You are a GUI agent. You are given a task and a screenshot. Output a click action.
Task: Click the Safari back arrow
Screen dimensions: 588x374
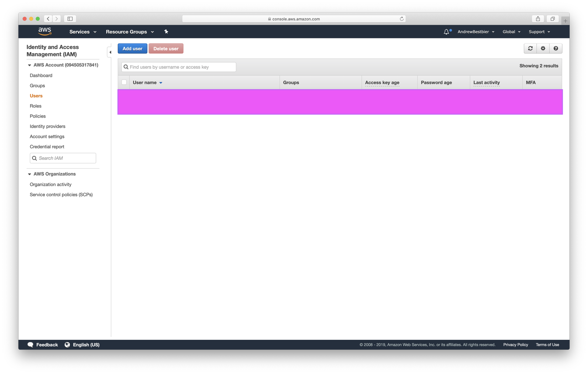pyautogui.click(x=48, y=19)
